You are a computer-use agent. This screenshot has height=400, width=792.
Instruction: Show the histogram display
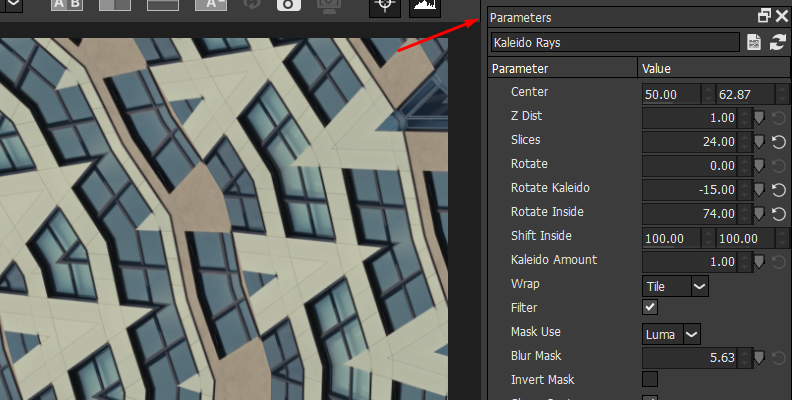coord(425,5)
